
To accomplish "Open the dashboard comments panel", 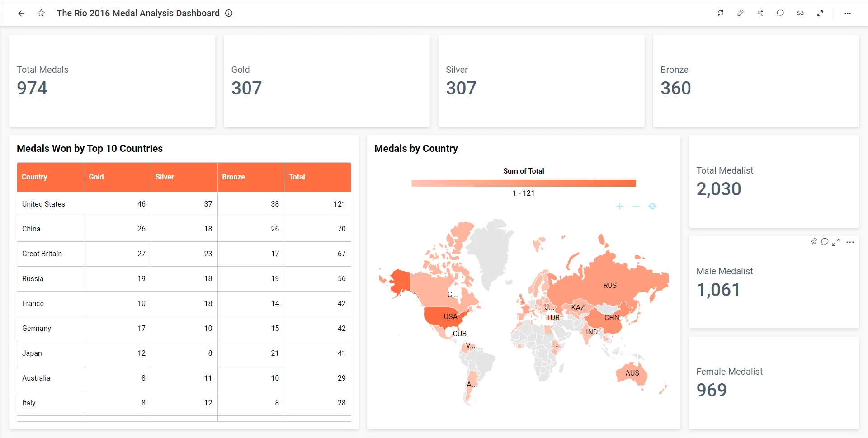I will (x=780, y=13).
